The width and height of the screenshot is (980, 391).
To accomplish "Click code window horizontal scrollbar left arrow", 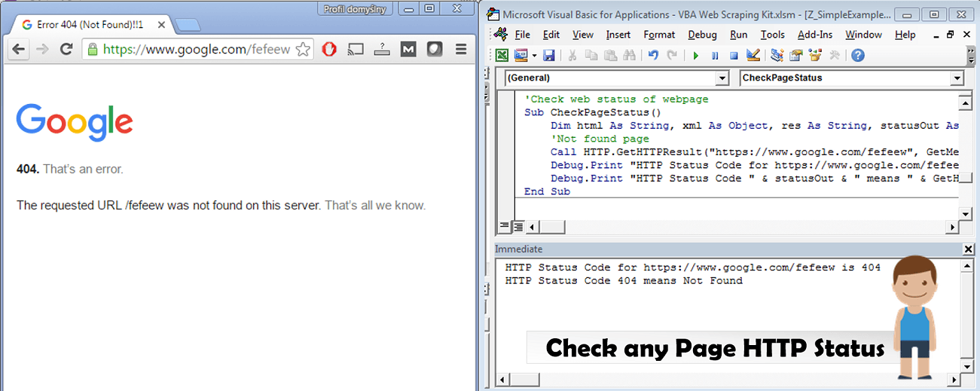I will click(x=532, y=227).
